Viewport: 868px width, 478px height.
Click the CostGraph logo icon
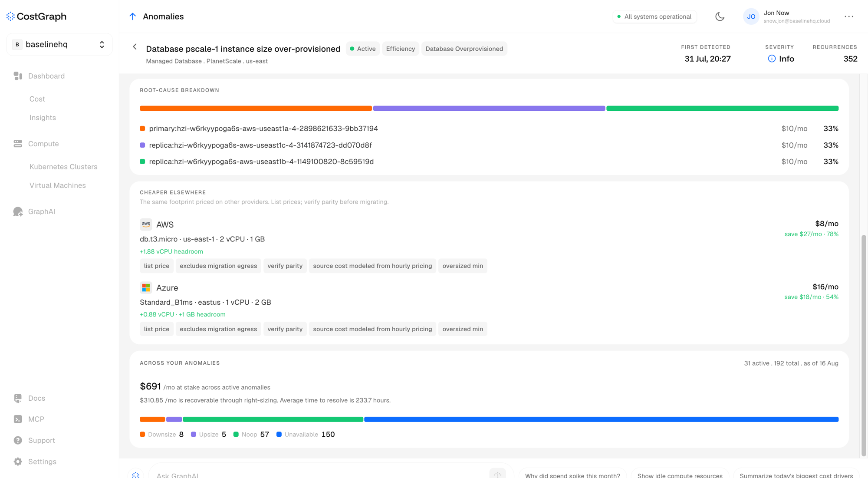[10, 16]
